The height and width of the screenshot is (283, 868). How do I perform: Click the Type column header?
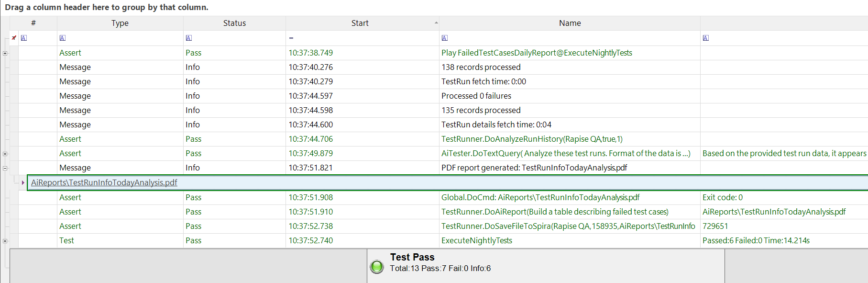pos(120,23)
